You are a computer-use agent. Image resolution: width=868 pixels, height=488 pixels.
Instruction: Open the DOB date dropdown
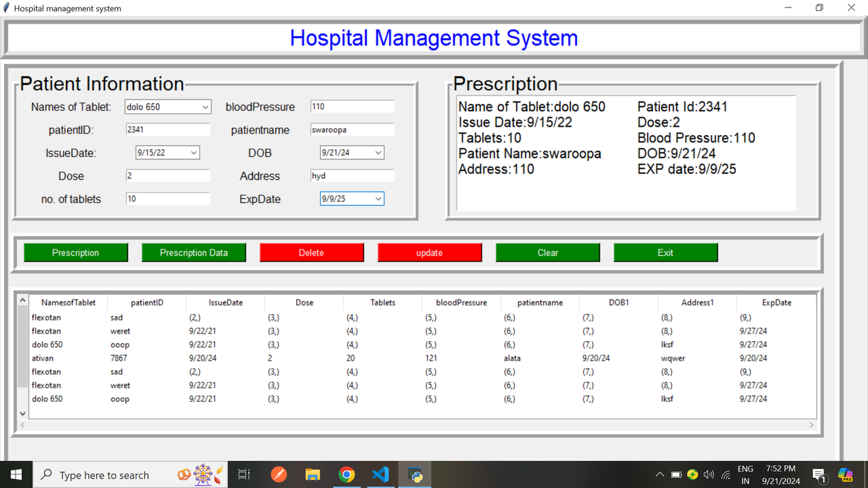(379, 152)
